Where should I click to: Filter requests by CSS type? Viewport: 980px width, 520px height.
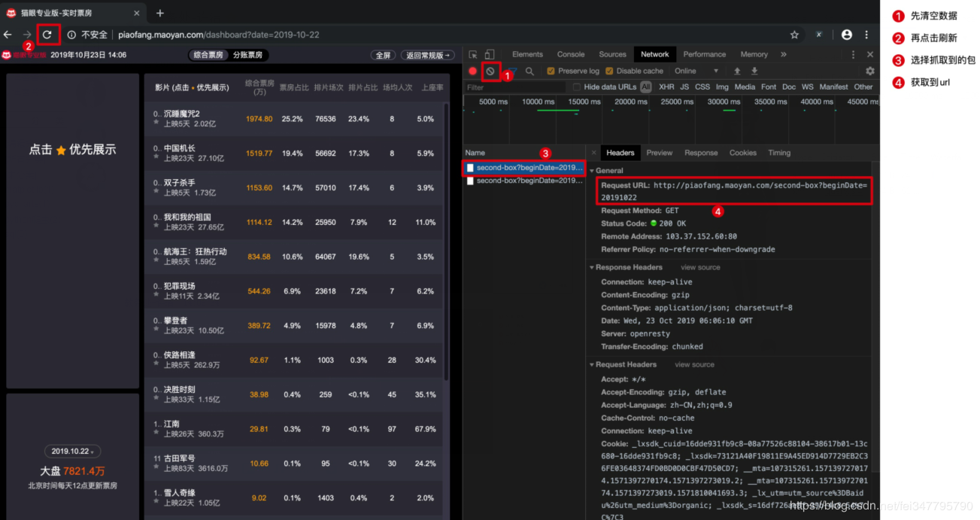point(702,87)
